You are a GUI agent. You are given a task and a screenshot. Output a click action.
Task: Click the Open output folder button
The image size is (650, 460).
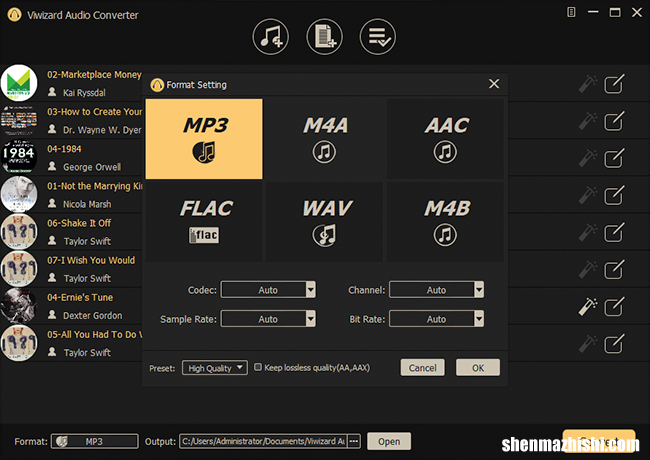click(389, 441)
